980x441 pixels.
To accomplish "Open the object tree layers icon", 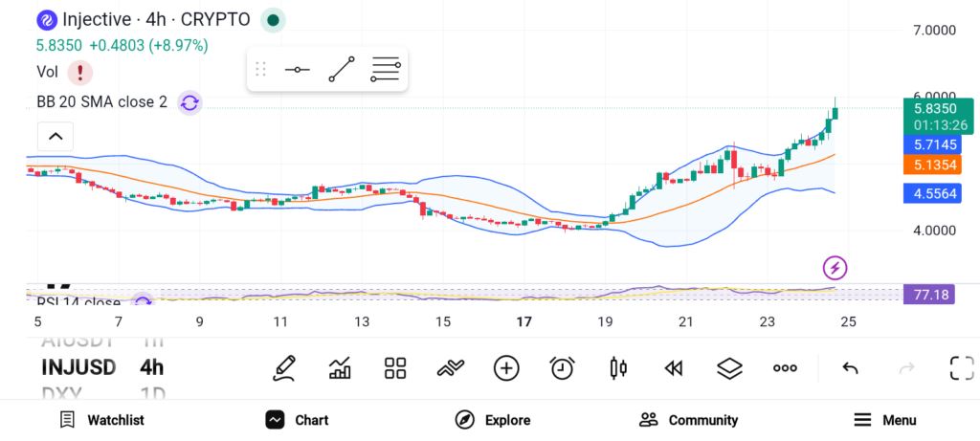I will pos(729,368).
